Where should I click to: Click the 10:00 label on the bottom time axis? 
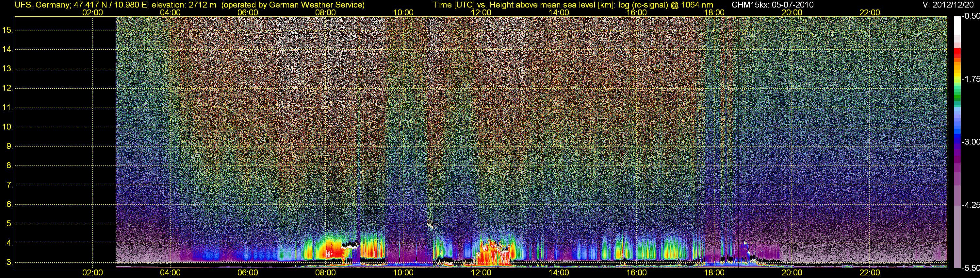click(403, 273)
